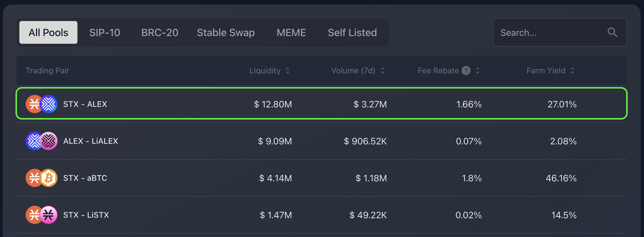Click the STX token icon in STX - LiSTX row
Image resolution: width=644 pixels, height=237 pixels.
click(34, 215)
